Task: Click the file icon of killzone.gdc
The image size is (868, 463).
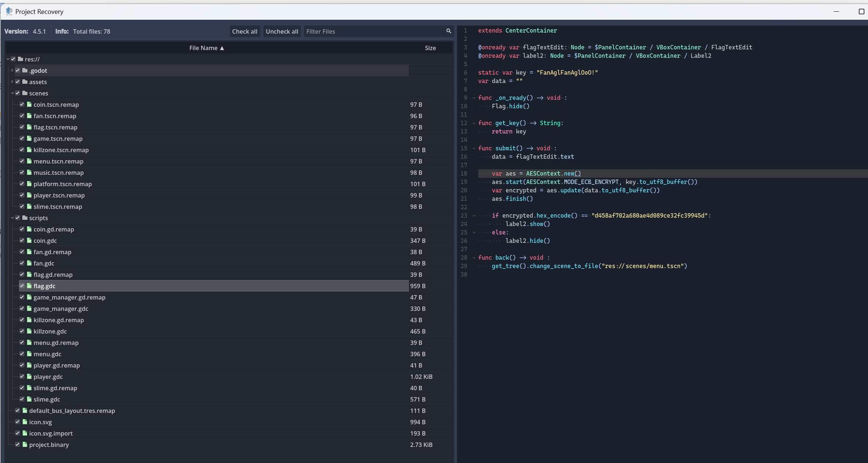Action: coord(29,331)
